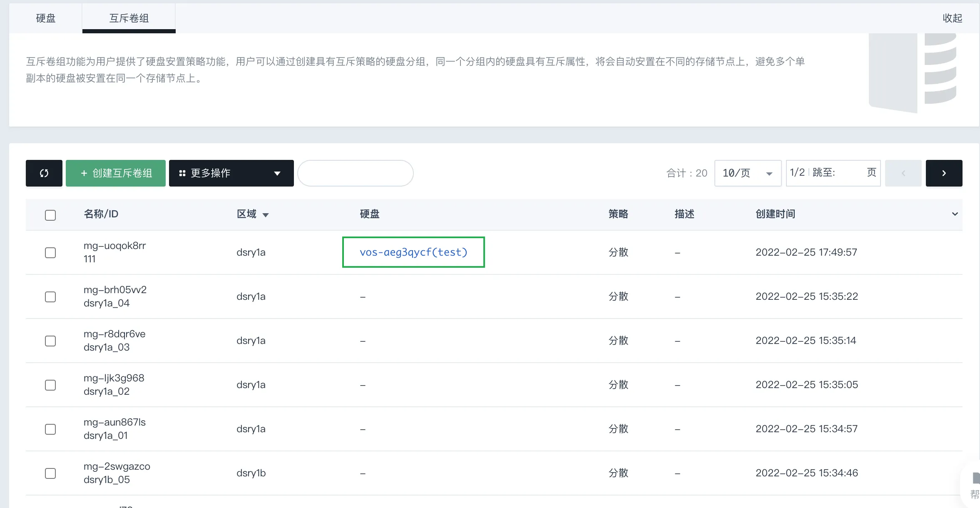Select checkbox for mg-aun867ls
980x508 pixels.
point(50,429)
